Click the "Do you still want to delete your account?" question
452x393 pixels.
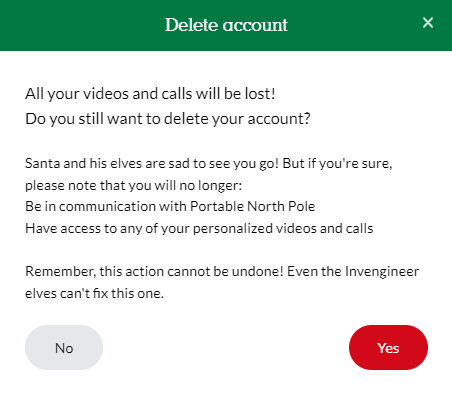[168, 119]
